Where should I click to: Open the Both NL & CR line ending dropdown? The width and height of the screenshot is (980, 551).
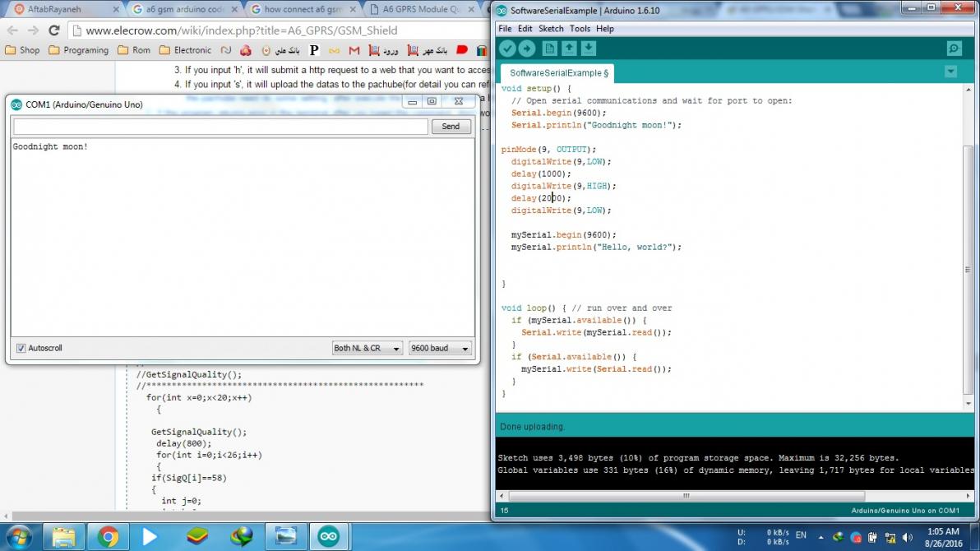tap(367, 349)
